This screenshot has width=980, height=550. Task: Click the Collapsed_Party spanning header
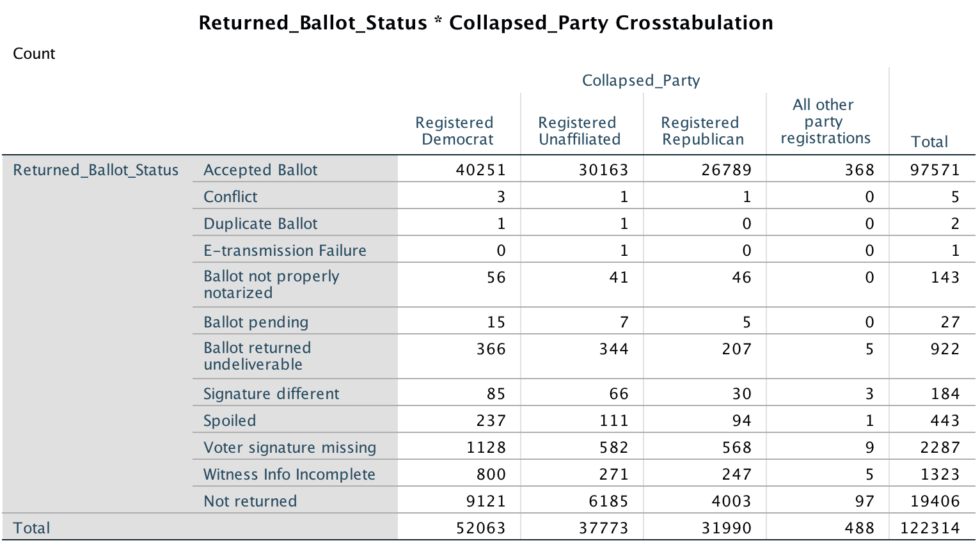(x=640, y=81)
